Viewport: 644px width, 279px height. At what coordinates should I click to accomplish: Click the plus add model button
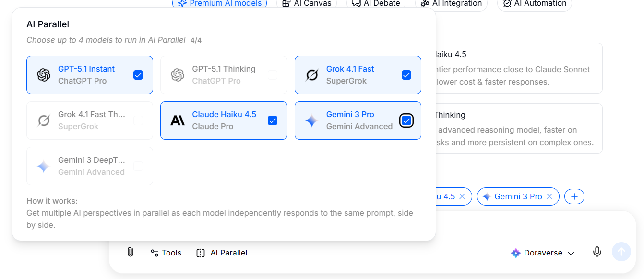point(574,196)
